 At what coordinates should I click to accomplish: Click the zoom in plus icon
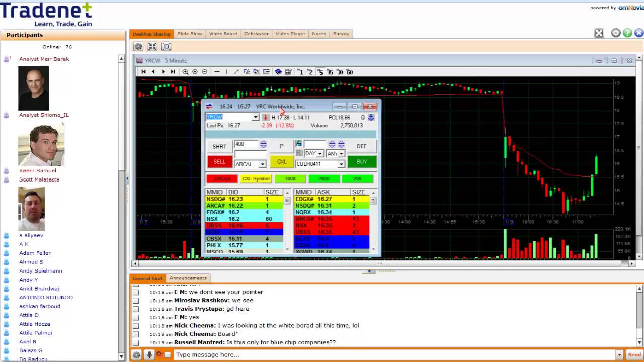coord(195,72)
